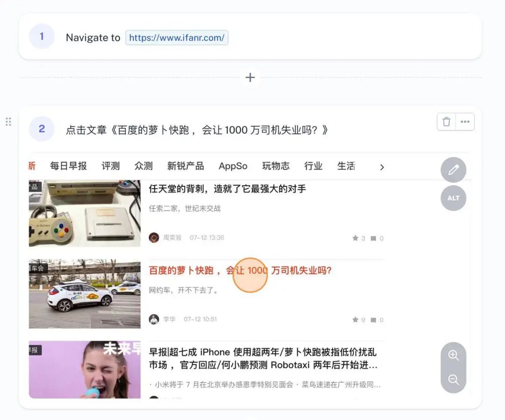Click the comment icon on 任天堂 article
The image size is (505, 420).
(373, 238)
